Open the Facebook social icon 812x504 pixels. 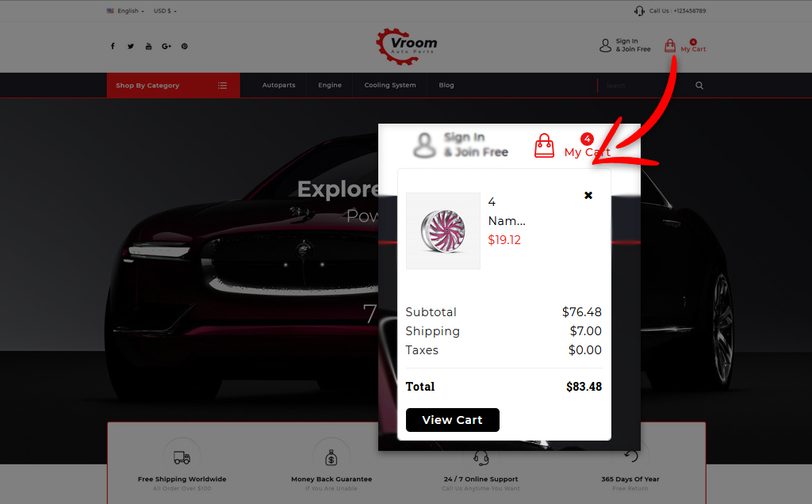coord(113,46)
